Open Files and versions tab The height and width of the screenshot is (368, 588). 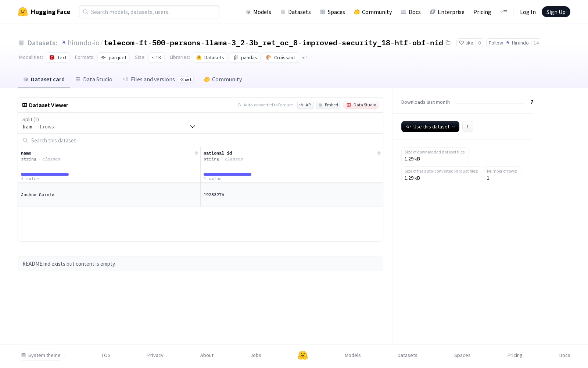click(158, 79)
